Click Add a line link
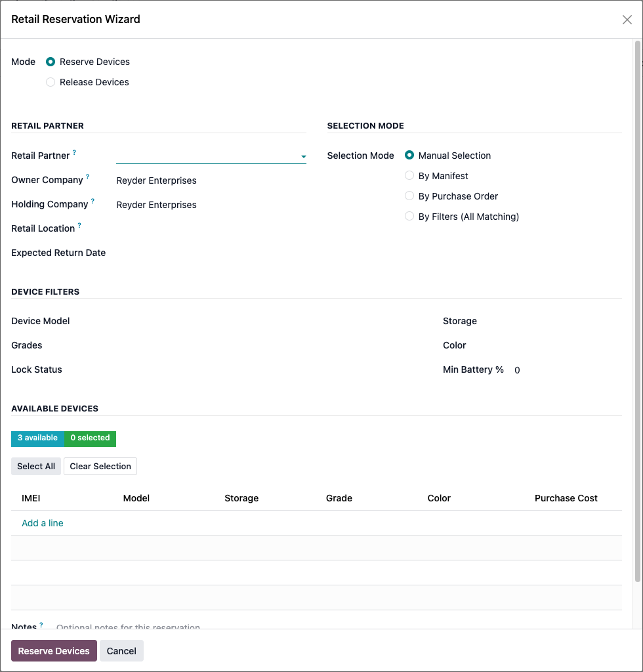The width and height of the screenshot is (643, 672). (x=43, y=523)
